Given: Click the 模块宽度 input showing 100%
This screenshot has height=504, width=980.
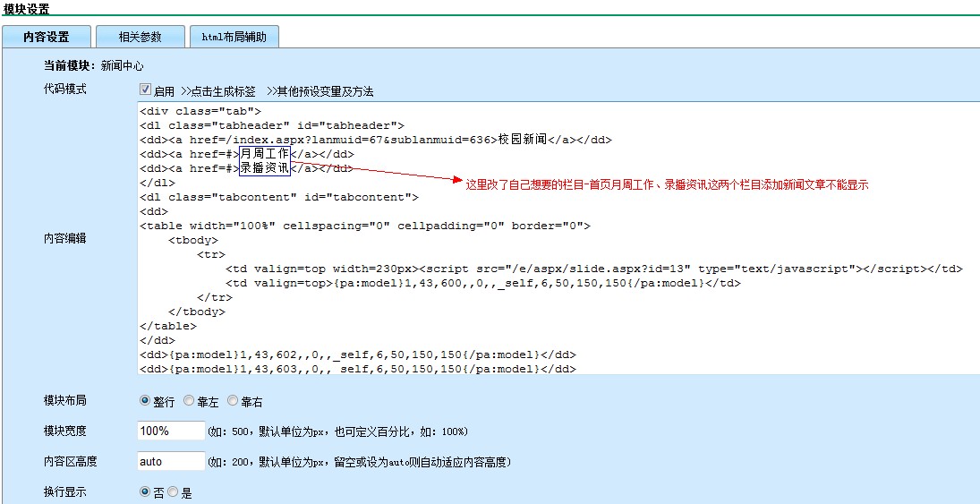Looking at the screenshot, I should (x=171, y=431).
